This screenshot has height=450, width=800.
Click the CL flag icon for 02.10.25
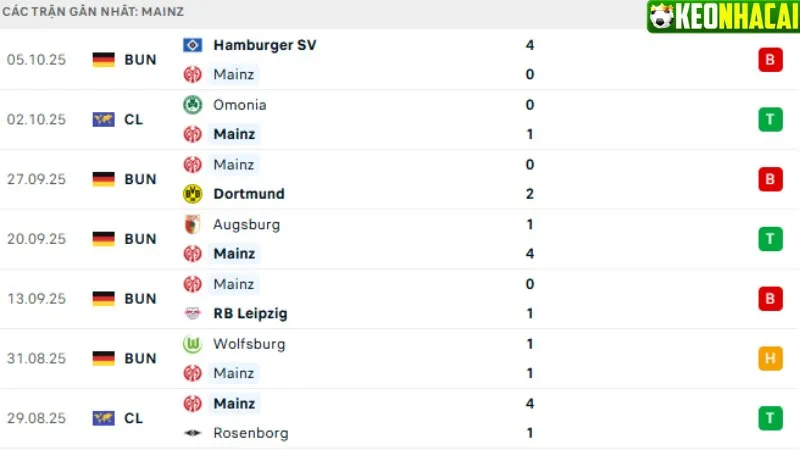pyautogui.click(x=104, y=120)
